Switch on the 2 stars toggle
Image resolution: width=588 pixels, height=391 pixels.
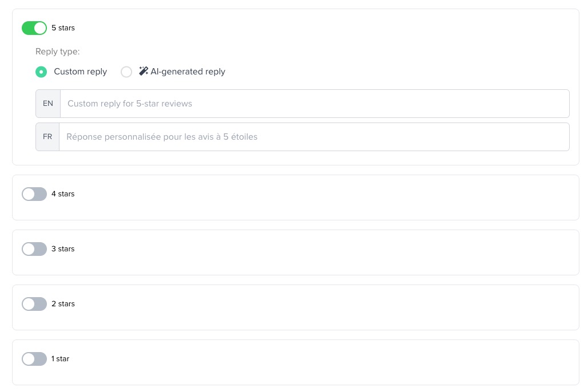click(x=34, y=304)
